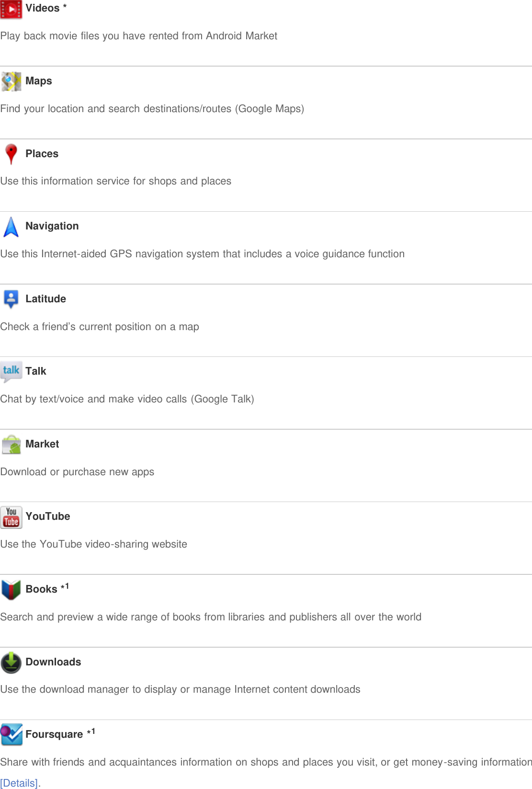
Task: Click the Latitude heading label
Action: pos(45,299)
